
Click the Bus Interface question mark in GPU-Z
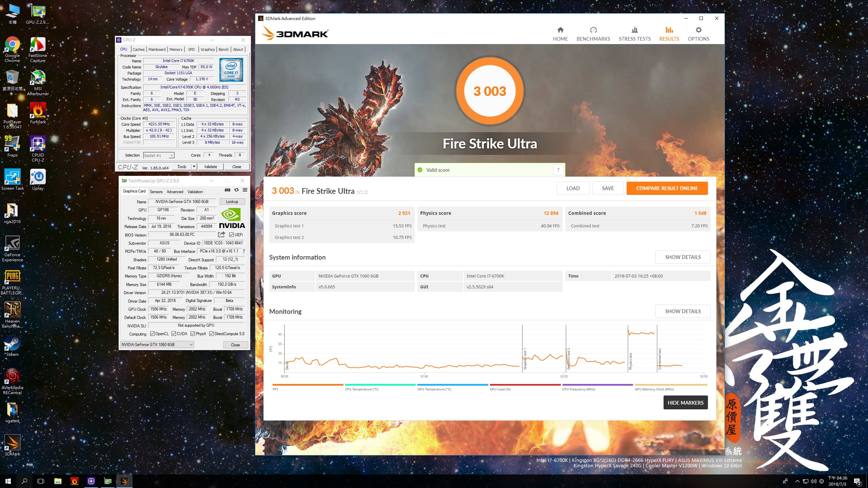(243, 251)
